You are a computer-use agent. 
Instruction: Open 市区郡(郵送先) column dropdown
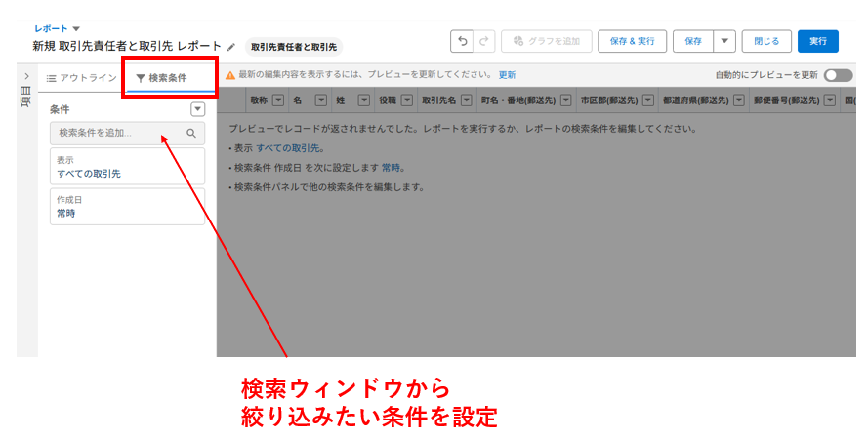click(647, 100)
